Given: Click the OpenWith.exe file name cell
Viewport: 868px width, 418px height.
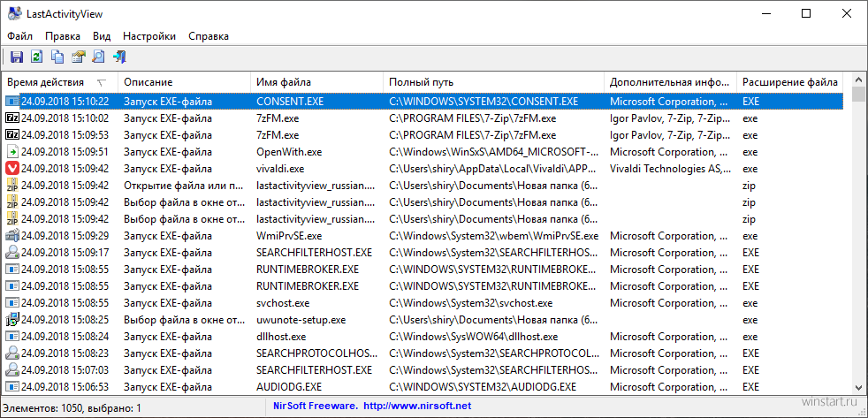Looking at the screenshot, I should [289, 152].
